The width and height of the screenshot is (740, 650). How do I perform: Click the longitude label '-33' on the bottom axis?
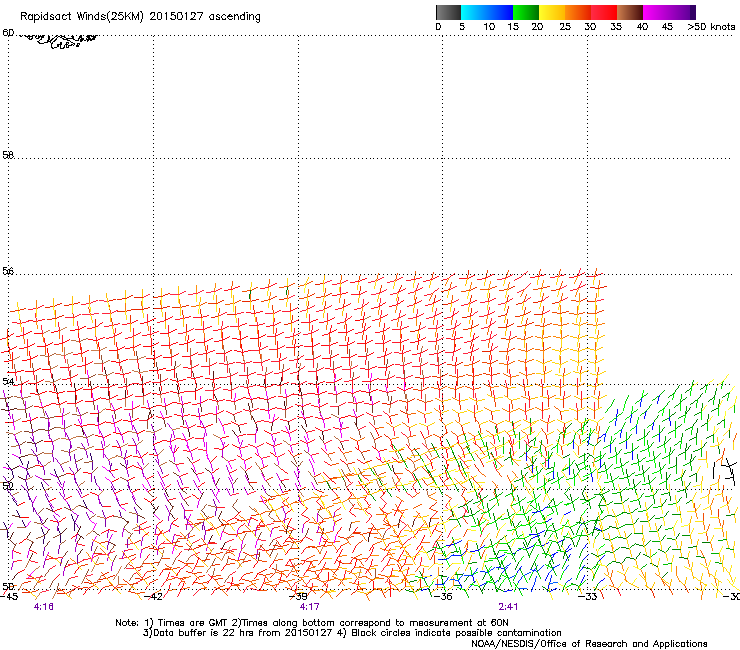pyautogui.click(x=588, y=596)
